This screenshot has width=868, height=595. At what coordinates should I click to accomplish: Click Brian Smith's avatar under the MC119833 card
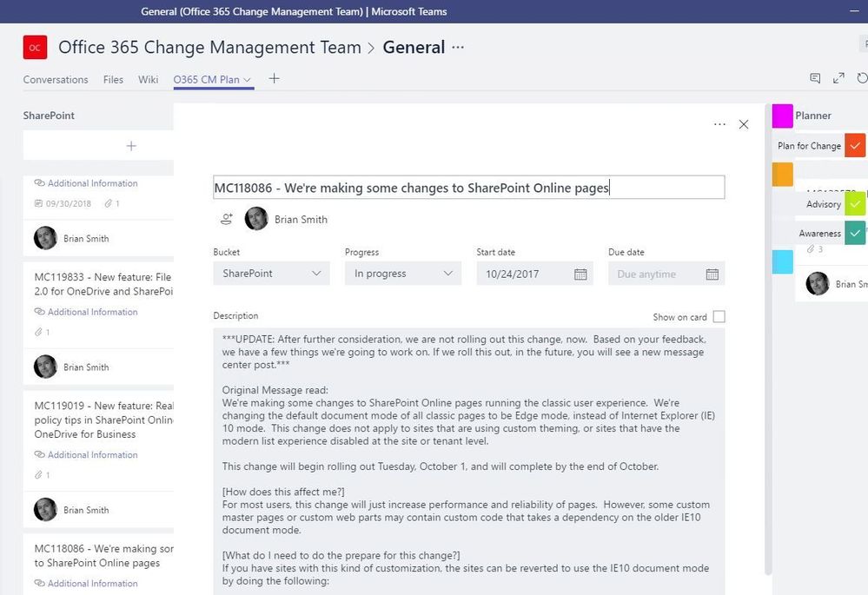click(x=45, y=367)
